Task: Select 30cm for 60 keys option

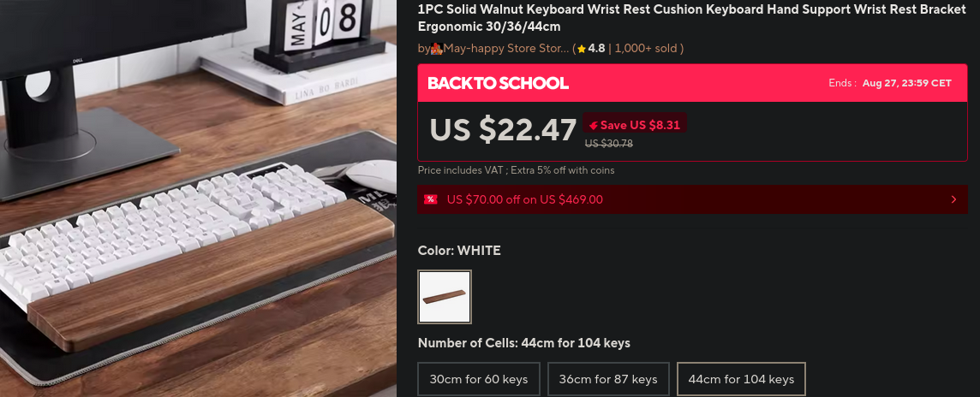Action: click(479, 379)
